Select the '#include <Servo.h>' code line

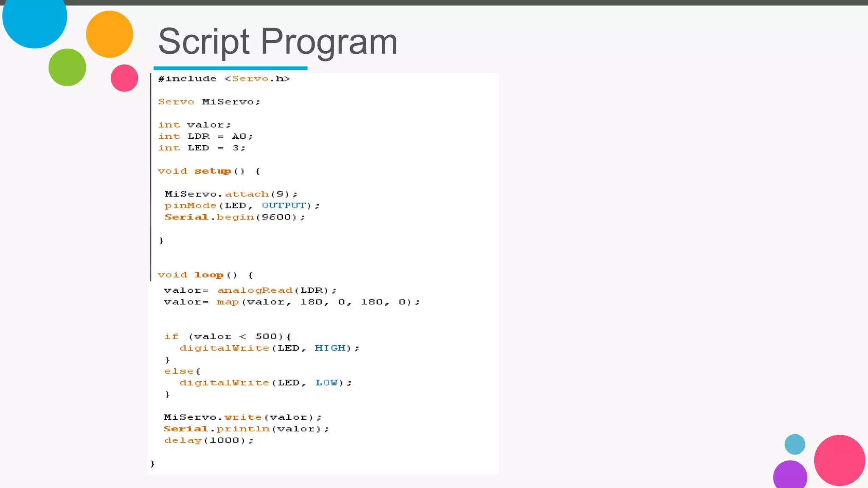point(224,79)
